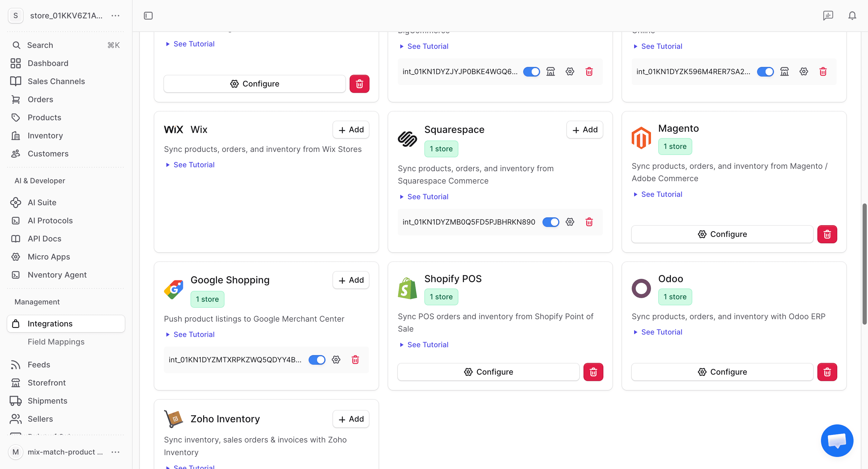Viewport: 868px width, 469px height.
Task: Click the Zoho Inventory logo icon
Action: click(174, 419)
